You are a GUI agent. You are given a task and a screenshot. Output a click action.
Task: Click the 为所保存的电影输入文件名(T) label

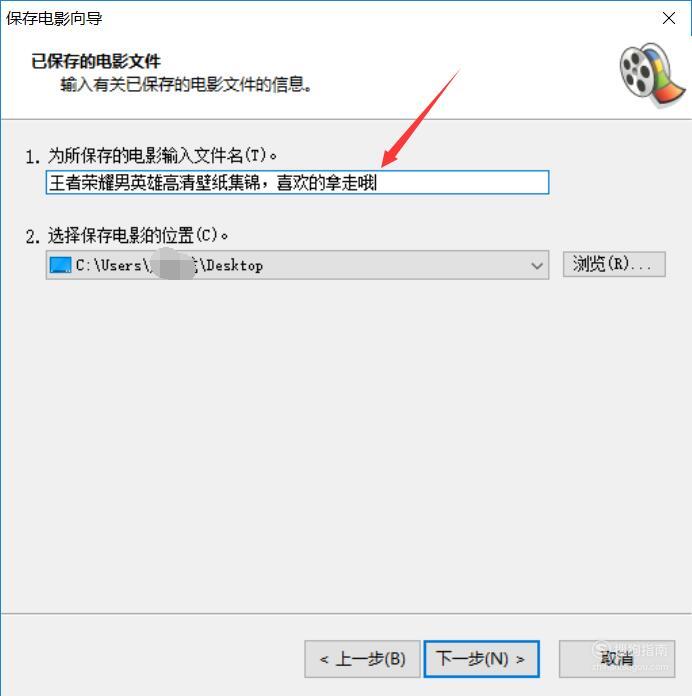[162, 156]
